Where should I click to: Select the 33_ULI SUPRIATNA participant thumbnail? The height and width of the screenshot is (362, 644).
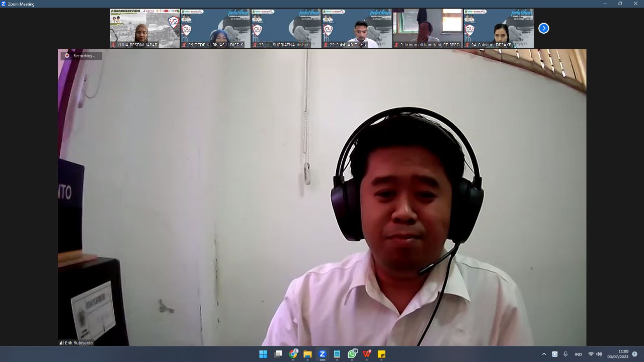(286, 28)
